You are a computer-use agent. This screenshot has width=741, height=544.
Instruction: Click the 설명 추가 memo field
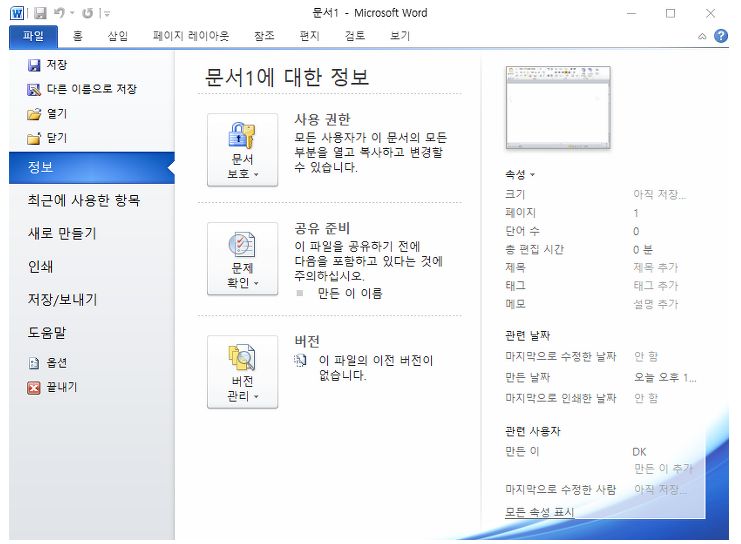[655, 304]
